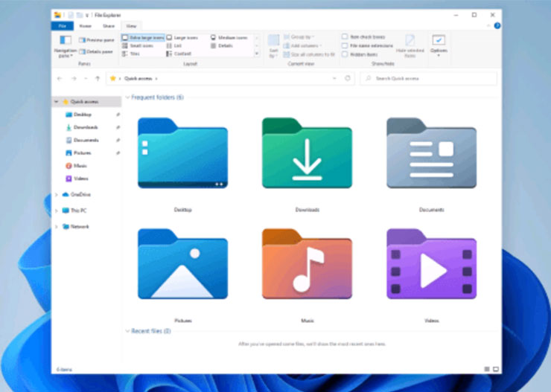Open the green Downloads folder icon

(x=307, y=153)
